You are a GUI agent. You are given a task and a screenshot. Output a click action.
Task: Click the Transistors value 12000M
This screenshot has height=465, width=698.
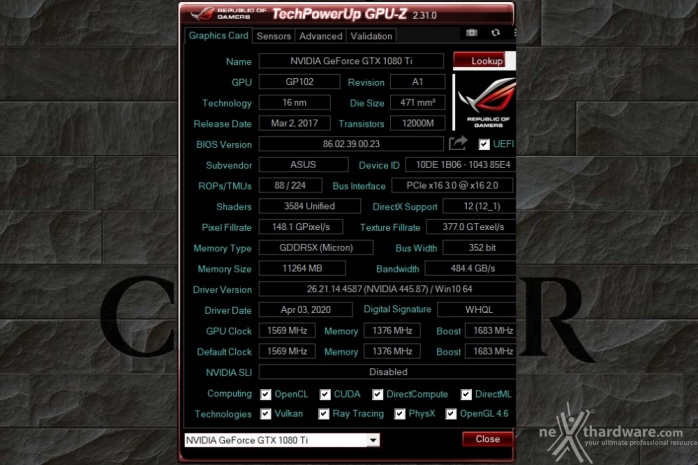pos(418,123)
